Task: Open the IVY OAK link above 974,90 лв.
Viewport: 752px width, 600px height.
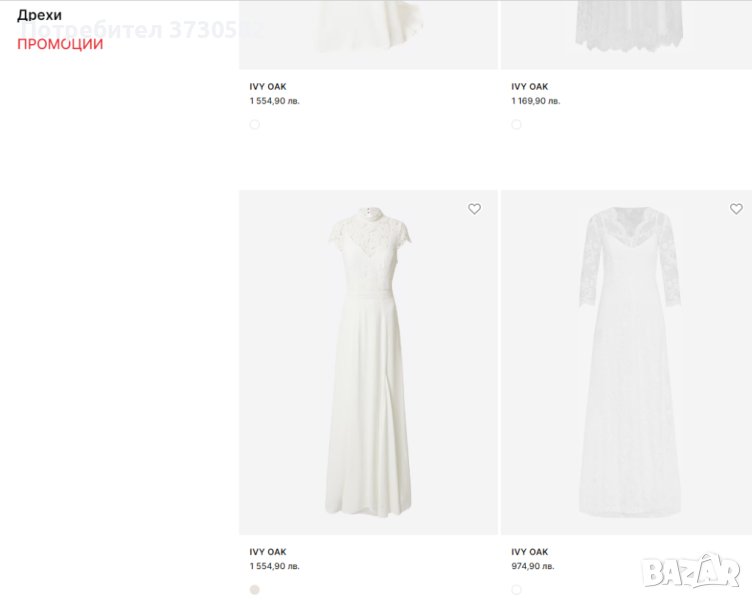Action: 530,552
